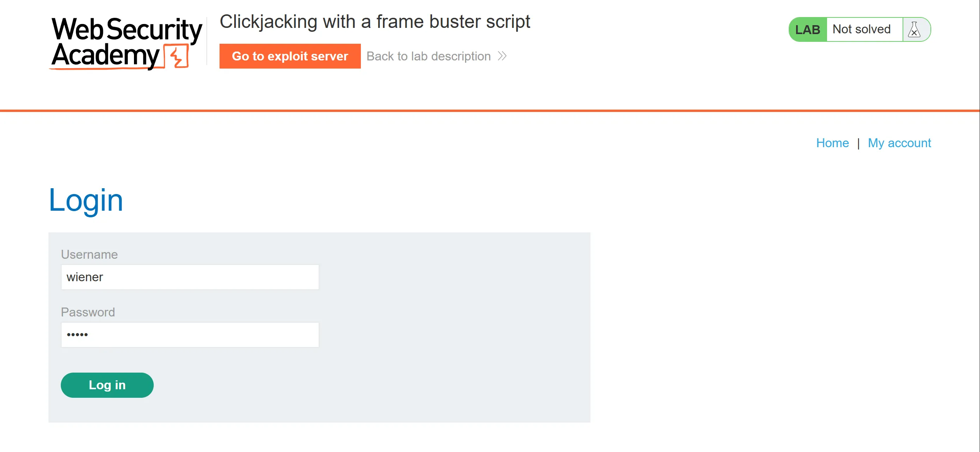Image resolution: width=980 pixels, height=452 pixels.
Task: Go back to lab description
Action: pos(429,56)
